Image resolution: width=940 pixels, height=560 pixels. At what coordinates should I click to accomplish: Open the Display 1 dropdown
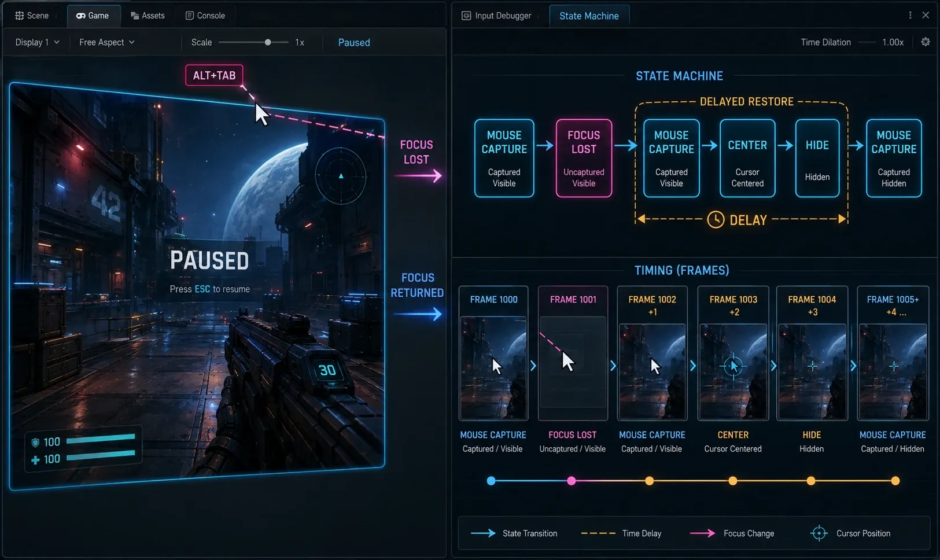tap(37, 42)
